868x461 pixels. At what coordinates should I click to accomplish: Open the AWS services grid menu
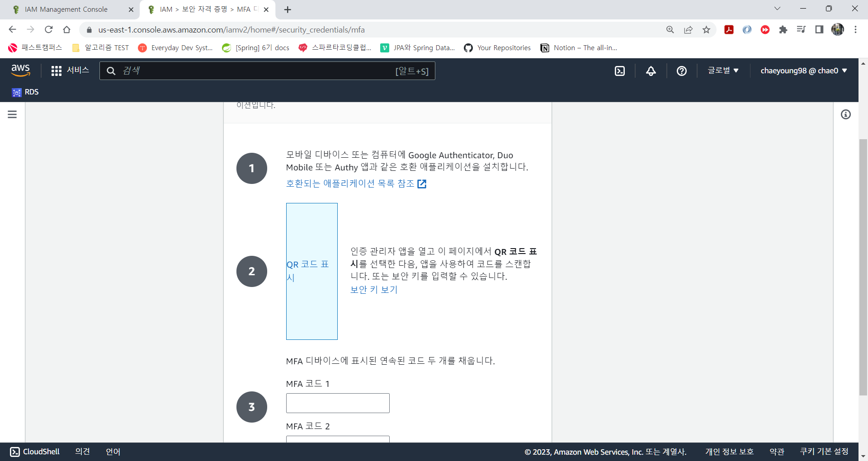point(56,71)
